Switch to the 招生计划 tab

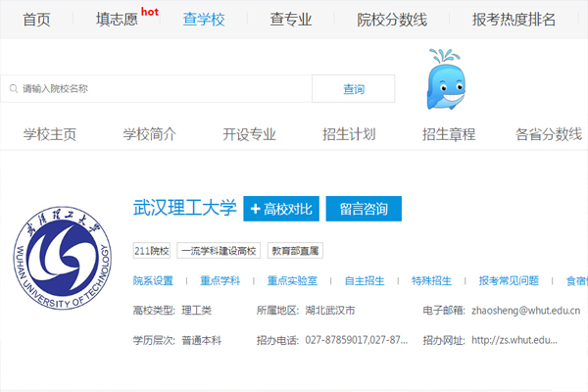[x=349, y=134]
